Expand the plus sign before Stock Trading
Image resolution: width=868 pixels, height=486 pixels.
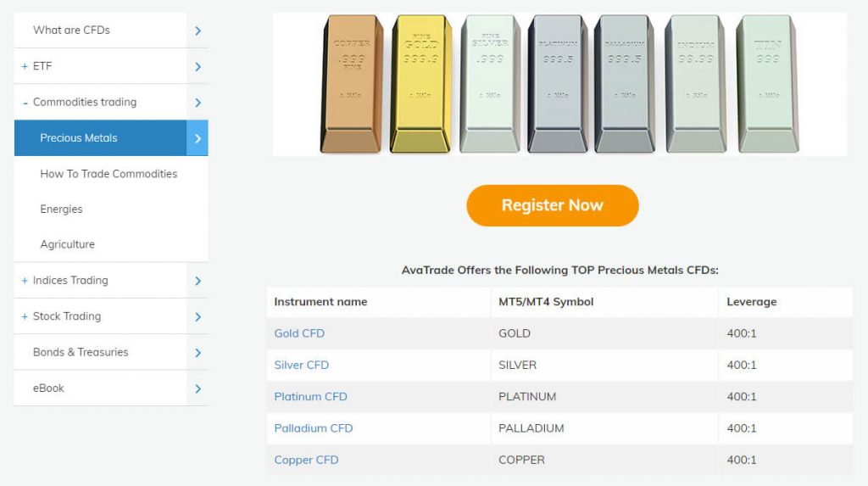(25, 316)
